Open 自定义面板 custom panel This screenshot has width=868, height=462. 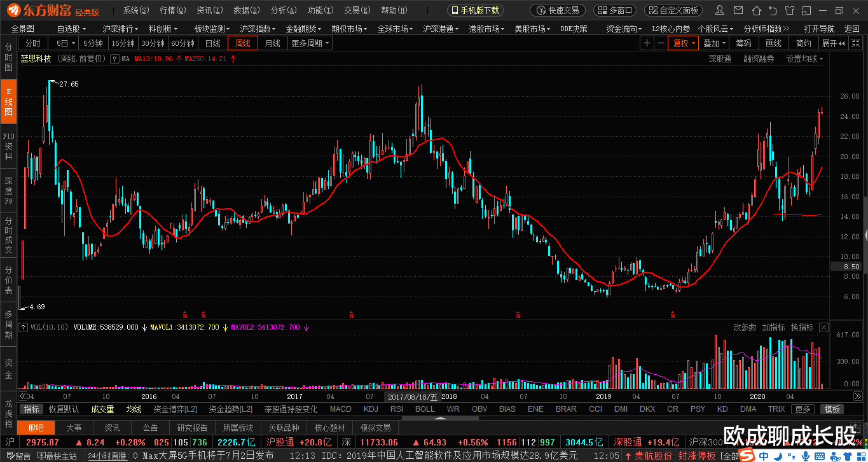[673, 10]
